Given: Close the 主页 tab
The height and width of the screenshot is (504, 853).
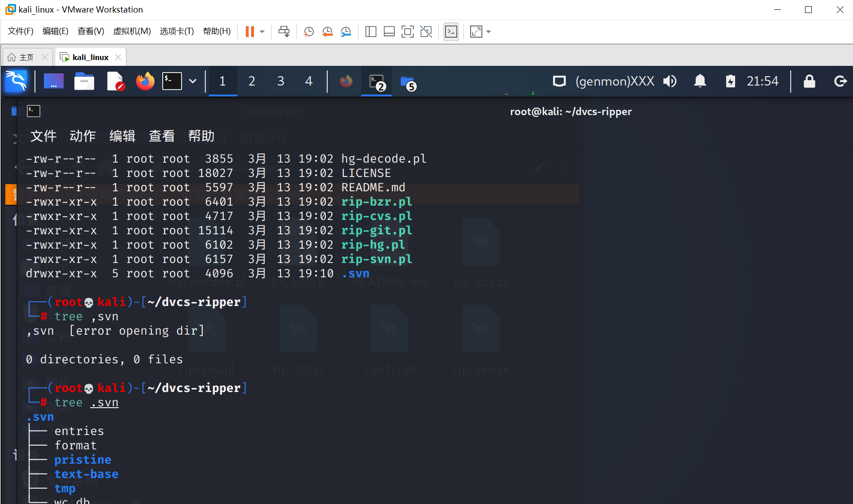Looking at the screenshot, I should [44, 57].
